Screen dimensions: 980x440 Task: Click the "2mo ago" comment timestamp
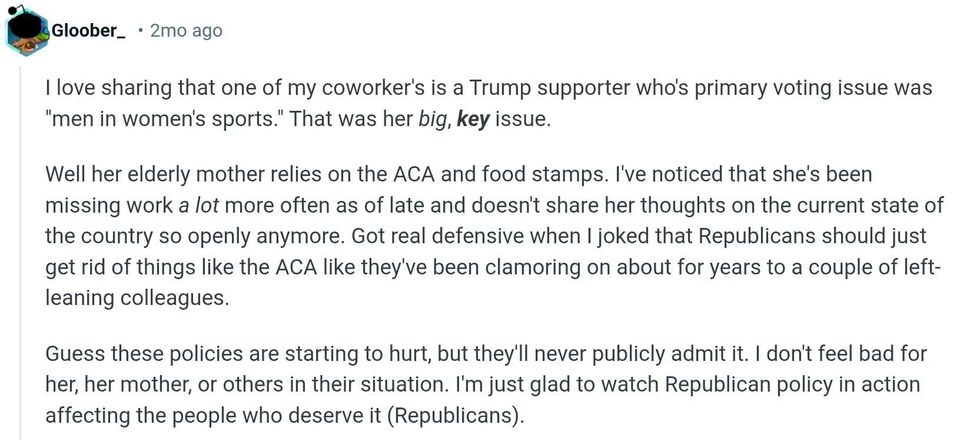click(x=186, y=31)
